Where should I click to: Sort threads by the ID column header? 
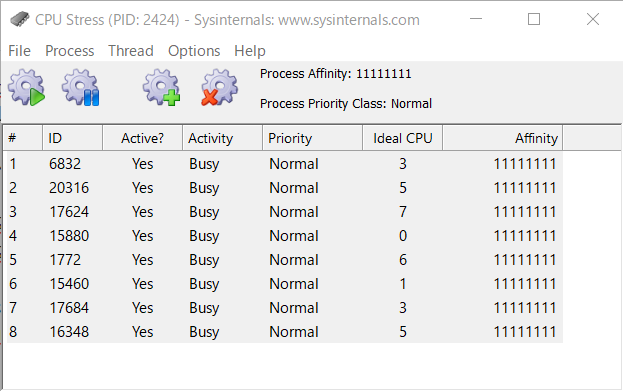[x=72, y=138]
